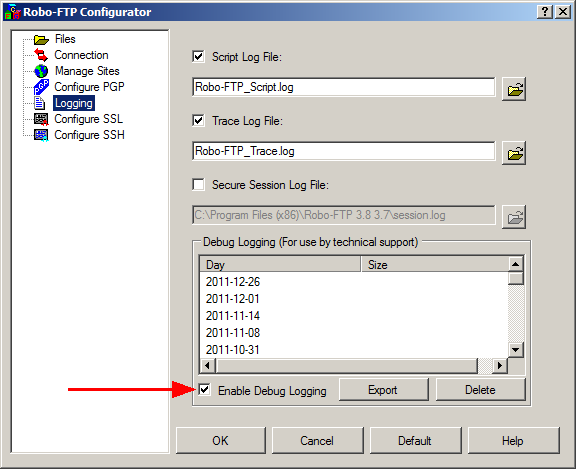Click the Script Log File name field
The image size is (576, 469).
tap(343, 87)
